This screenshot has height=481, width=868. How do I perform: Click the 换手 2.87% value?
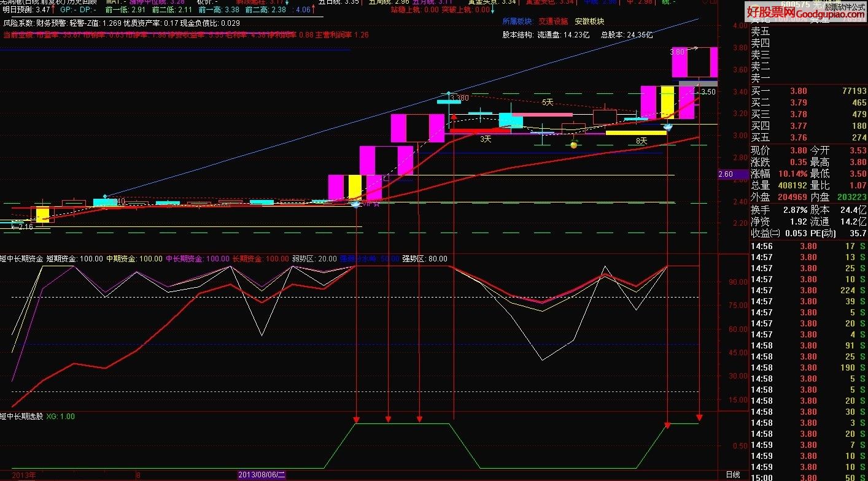coord(796,210)
